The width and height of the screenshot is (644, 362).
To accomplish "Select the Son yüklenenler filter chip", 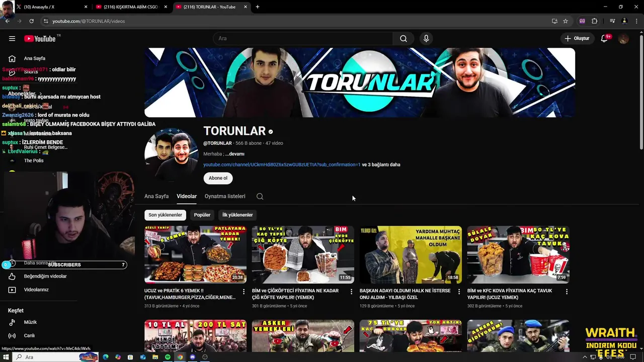I will 165,215.
